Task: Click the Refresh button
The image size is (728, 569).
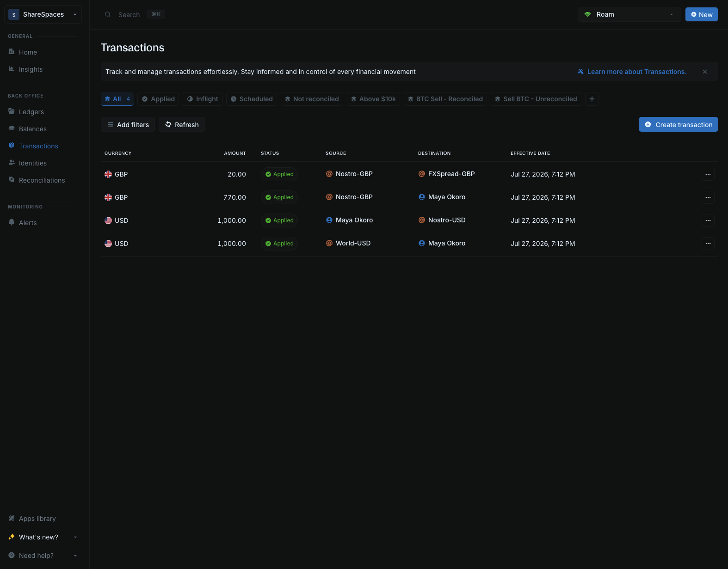Action: pos(182,124)
